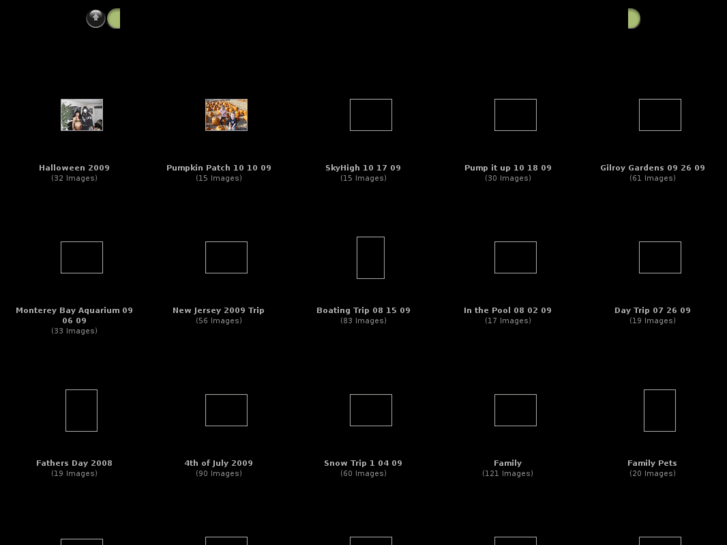Click the (17 Images) count text

508,320
